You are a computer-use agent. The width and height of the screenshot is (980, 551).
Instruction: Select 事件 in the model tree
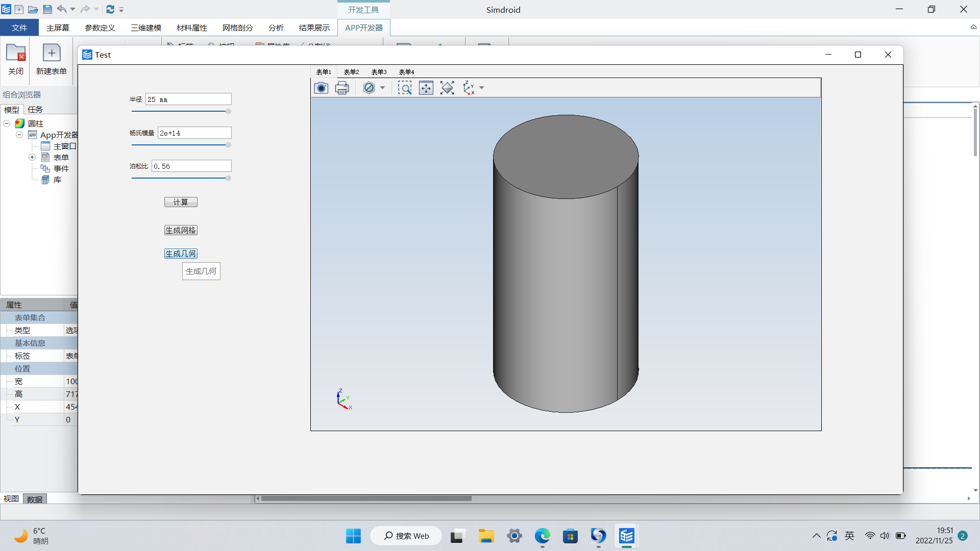pyautogui.click(x=61, y=168)
